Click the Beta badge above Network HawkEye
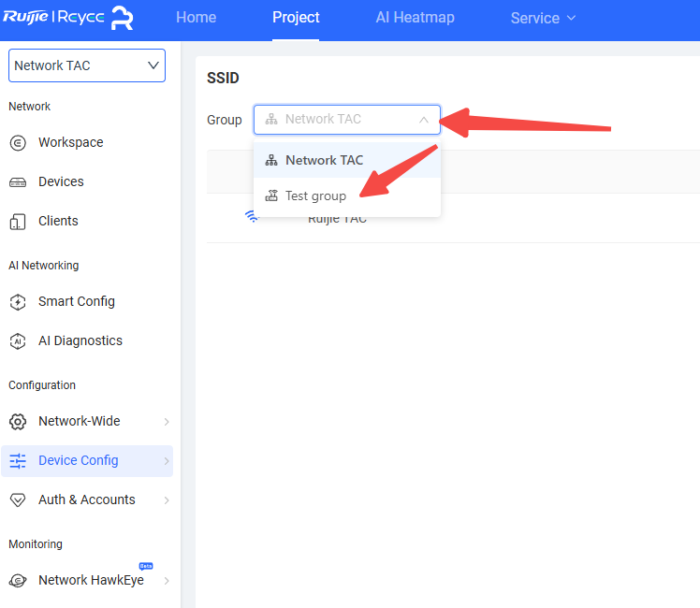 [146, 566]
